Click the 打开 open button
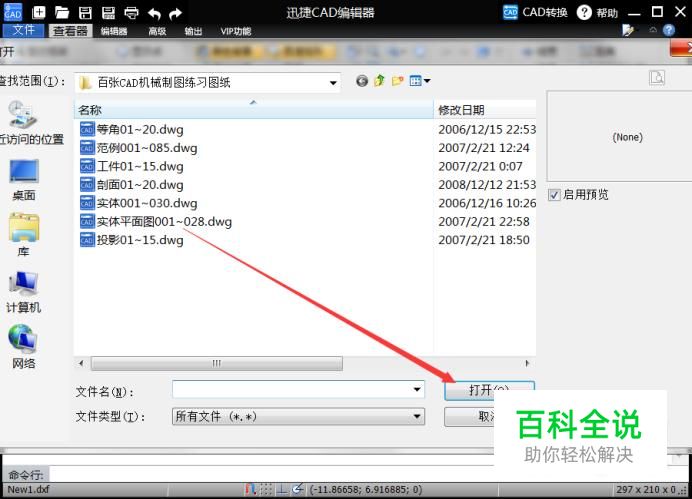The height and width of the screenshot is (499, 692). [489, 390]
